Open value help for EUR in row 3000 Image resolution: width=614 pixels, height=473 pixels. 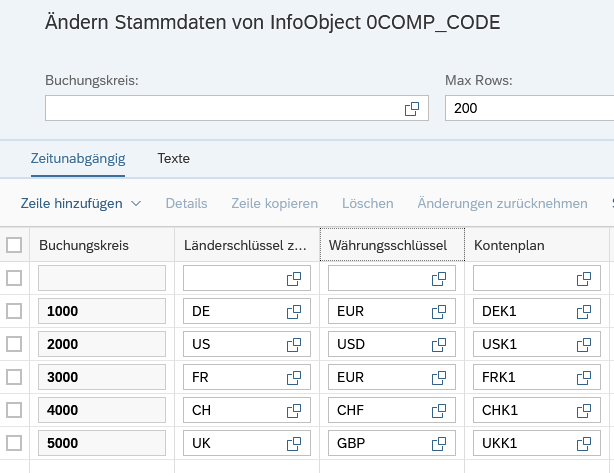(x=439, y=377)
